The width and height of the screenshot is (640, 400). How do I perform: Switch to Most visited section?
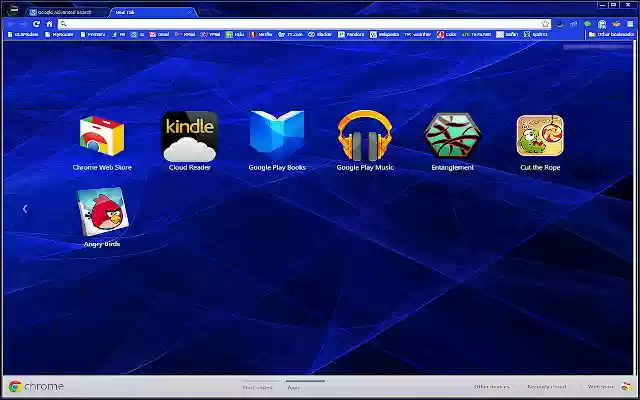click(x=258, y=387)
